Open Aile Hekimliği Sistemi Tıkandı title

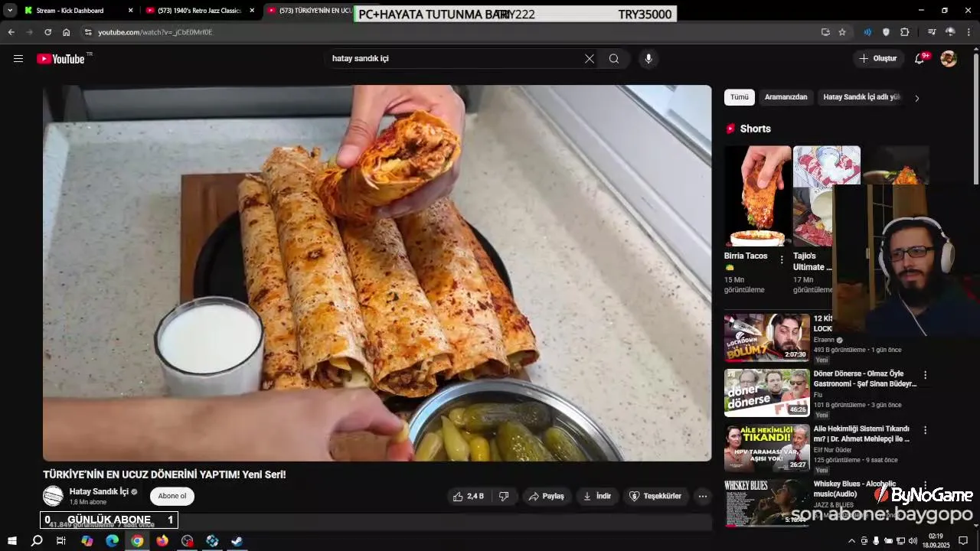(x=861, y=434)
